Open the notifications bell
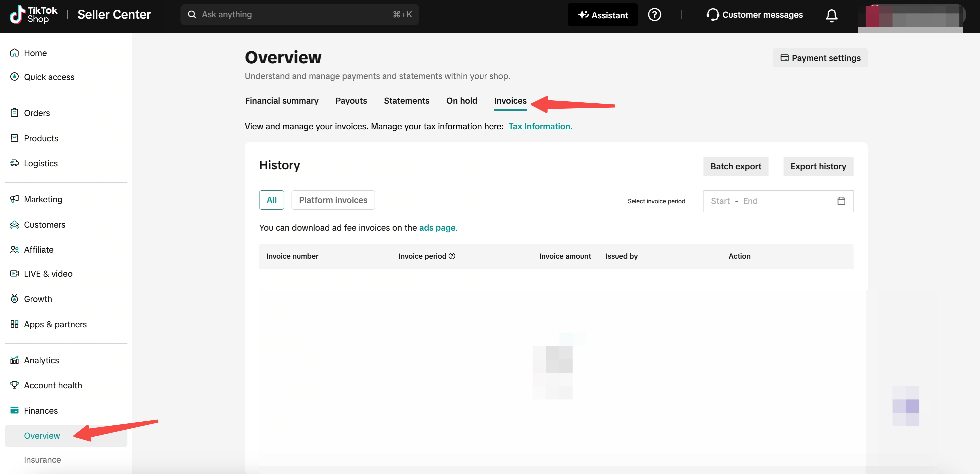The image size is (980, 474). point(831,15)
